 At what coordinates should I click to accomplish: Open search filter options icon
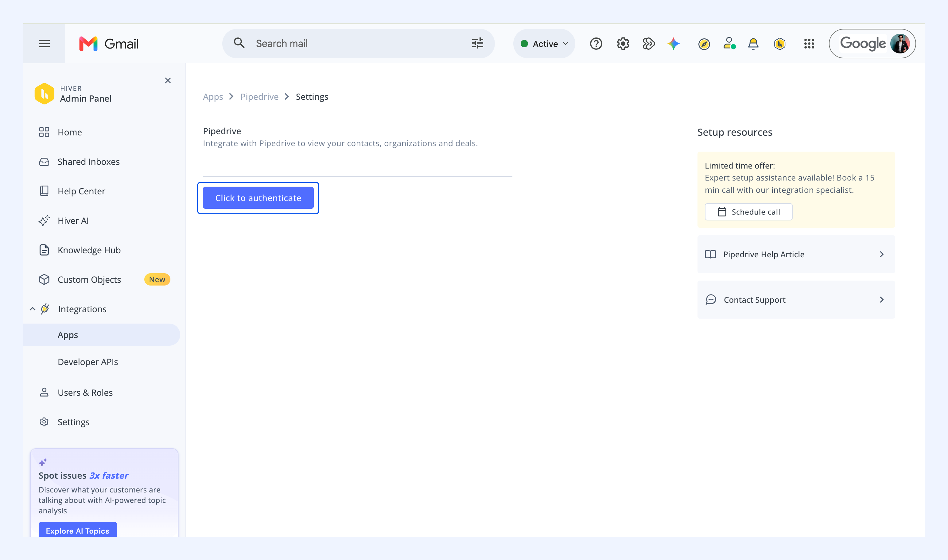[478, 43]
